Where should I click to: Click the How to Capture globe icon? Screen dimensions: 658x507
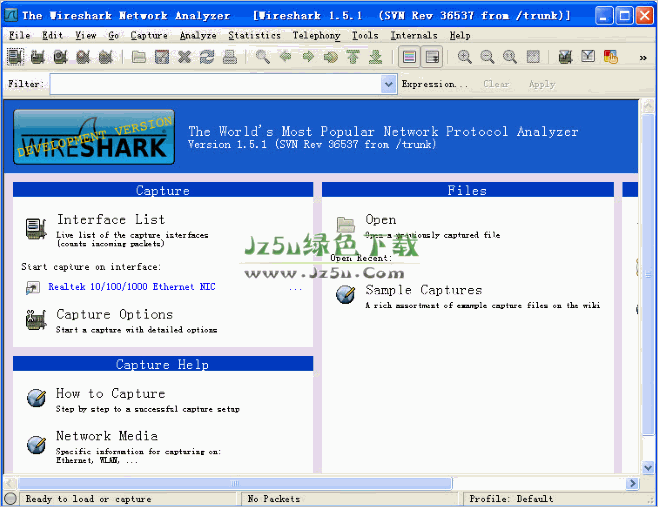point(37,397)
